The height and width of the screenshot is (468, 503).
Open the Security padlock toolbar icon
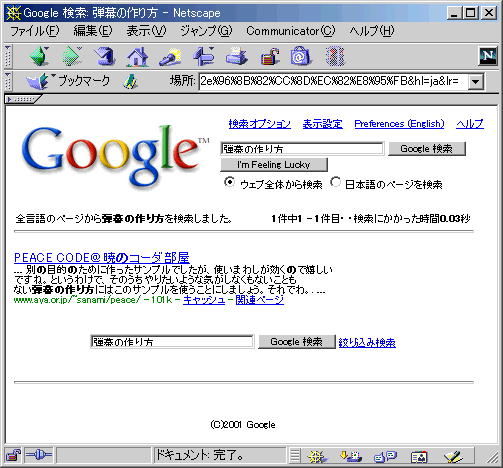(269, 57)
